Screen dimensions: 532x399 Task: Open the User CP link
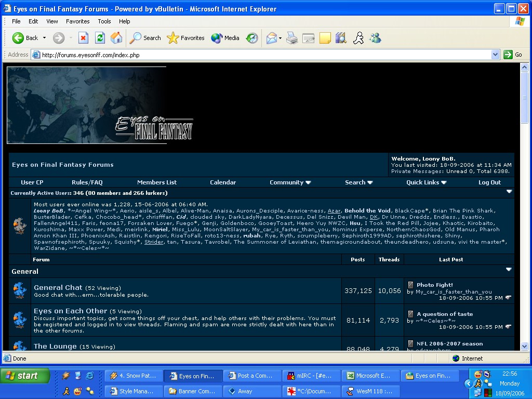tap(32, 182)
